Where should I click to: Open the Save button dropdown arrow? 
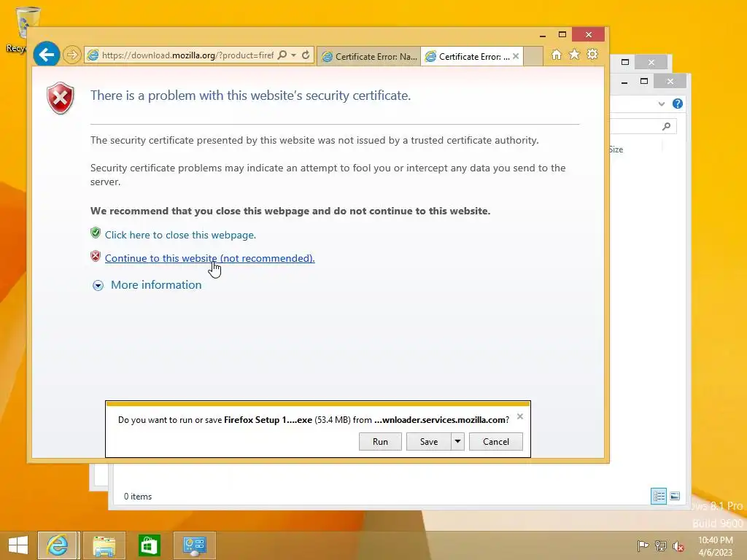tap(457, 441)
